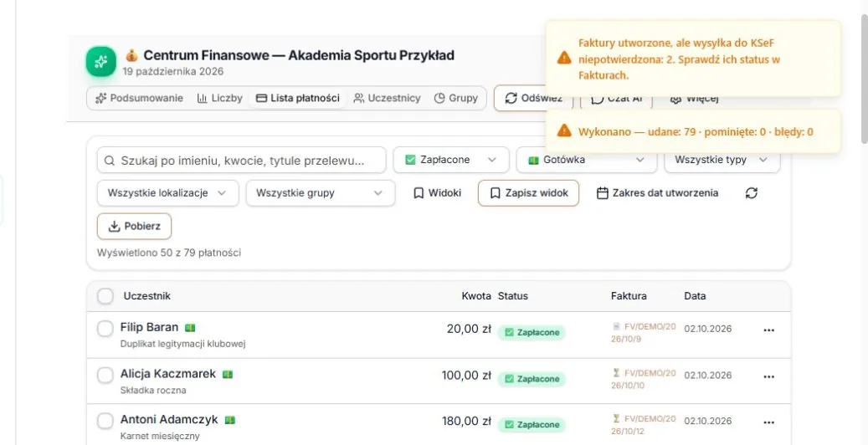Toggle the select-all checkbox in header

(x=105, y=296)
